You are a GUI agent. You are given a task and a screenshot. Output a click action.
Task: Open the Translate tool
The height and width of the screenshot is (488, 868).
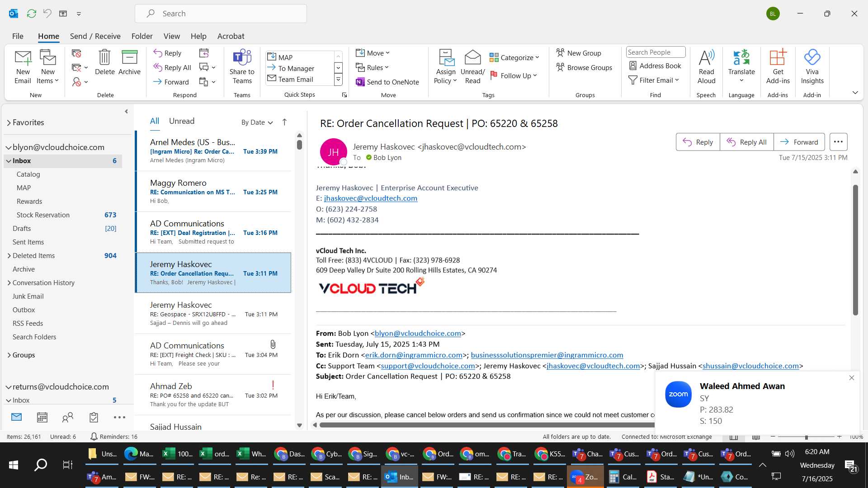(741, 67)
